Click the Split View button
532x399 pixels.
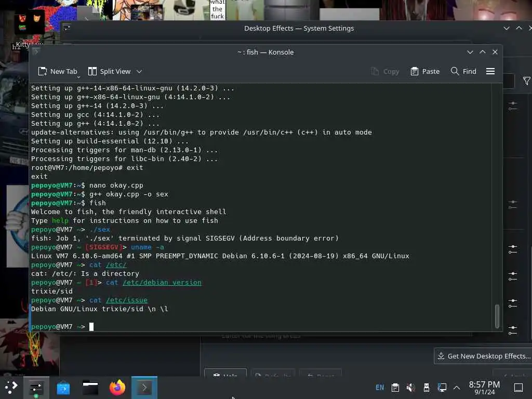pos(109,71)
